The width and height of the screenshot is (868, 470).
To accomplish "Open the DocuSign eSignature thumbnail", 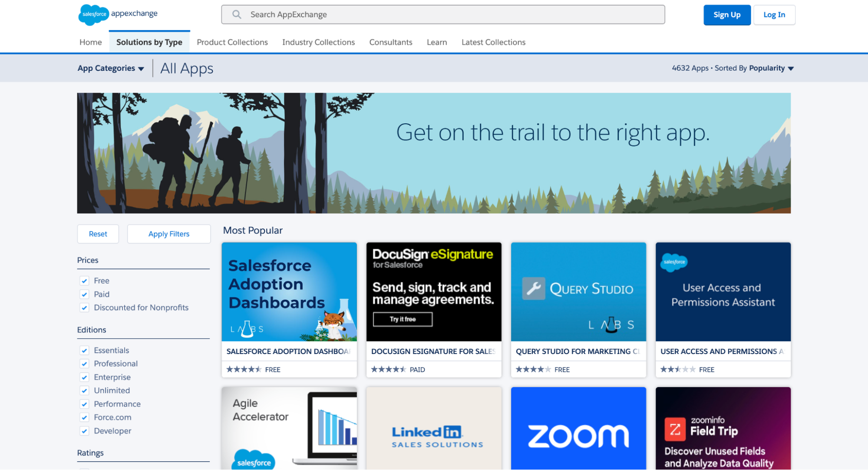I will pos(434,292).
